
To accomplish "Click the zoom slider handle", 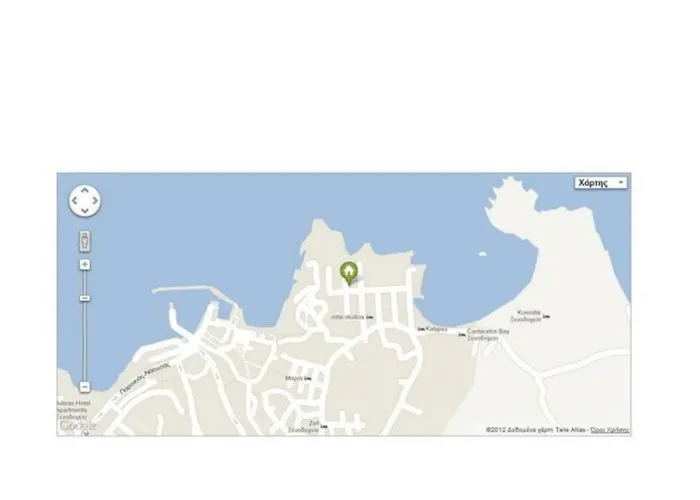I will 85,298.
